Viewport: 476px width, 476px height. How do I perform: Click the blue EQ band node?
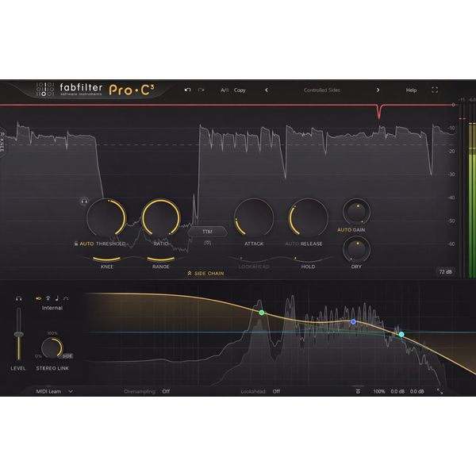(x=353, y=322)
